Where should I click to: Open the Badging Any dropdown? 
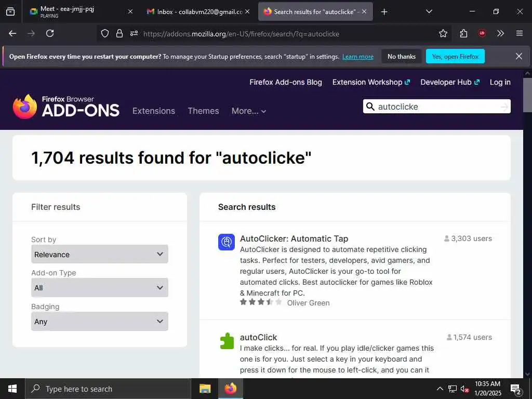(99, 321)
